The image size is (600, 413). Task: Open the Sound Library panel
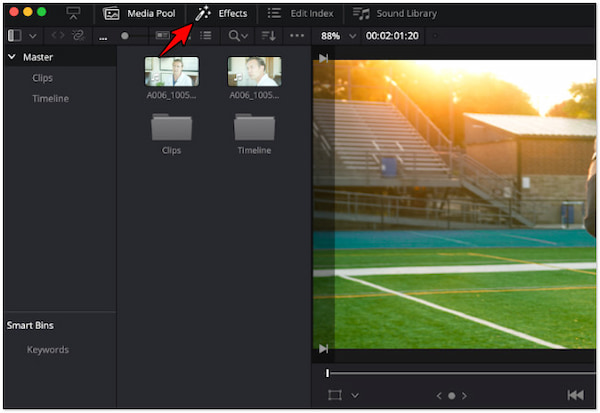[x=396, y=13]
